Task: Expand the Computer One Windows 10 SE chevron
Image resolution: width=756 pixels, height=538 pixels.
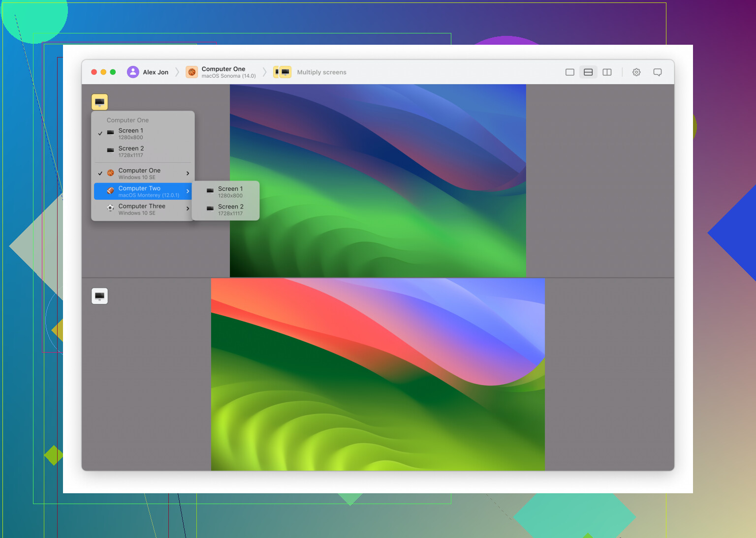Action: coord(188,174)
